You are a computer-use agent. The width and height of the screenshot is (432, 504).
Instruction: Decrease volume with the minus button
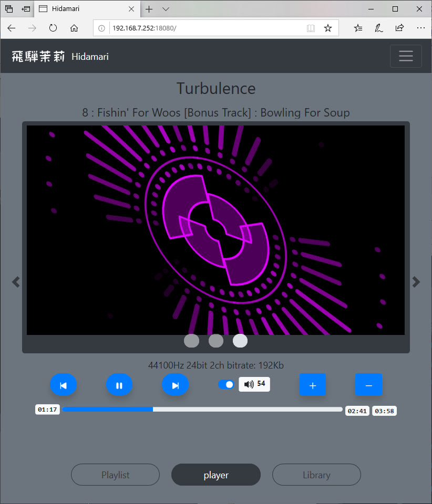pos(368,384)
